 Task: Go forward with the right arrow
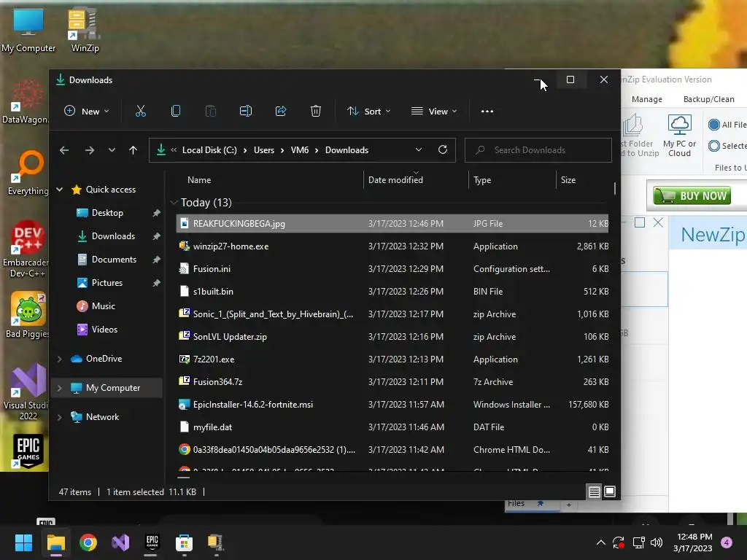(90, 150)
